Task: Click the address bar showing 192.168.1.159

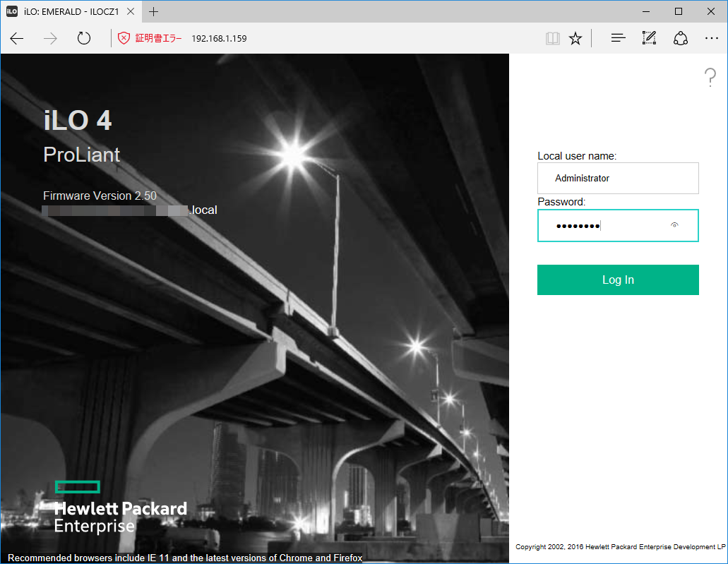Action: pyautogui.click(x=219, y=39)
